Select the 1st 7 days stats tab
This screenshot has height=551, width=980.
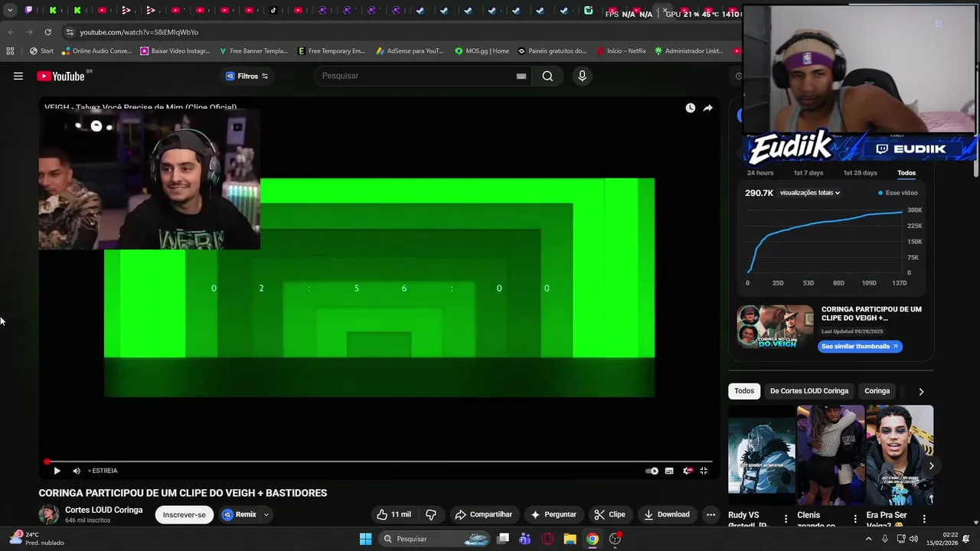click(x=808, y=173)
